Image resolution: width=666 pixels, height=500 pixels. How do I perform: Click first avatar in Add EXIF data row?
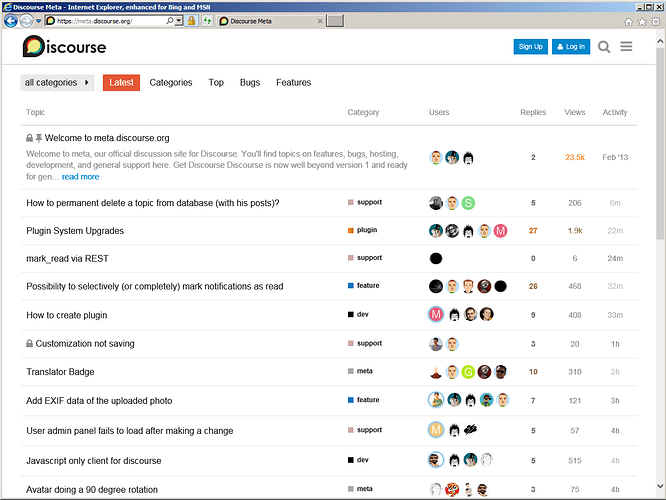pyautogui.click(x=436, y=400)
